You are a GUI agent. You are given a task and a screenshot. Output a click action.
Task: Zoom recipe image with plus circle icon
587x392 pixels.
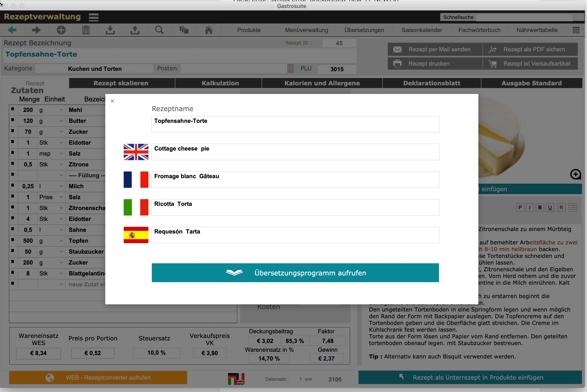click(x=575, y=174)
